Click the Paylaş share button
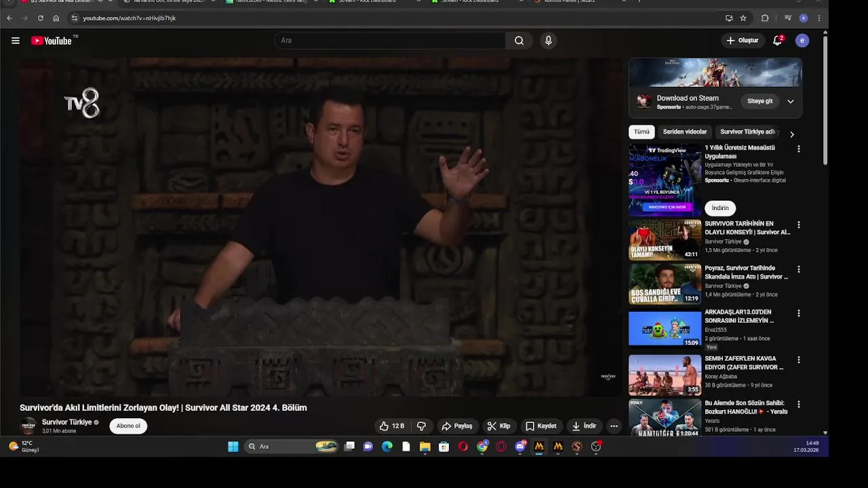The image size is (868, 488). tap(456, 426)
